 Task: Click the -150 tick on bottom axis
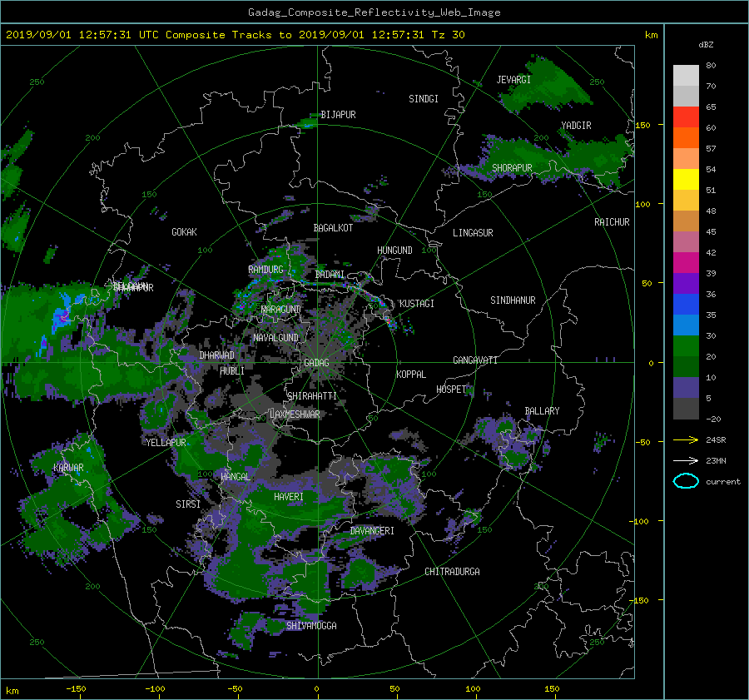(76, 689)
